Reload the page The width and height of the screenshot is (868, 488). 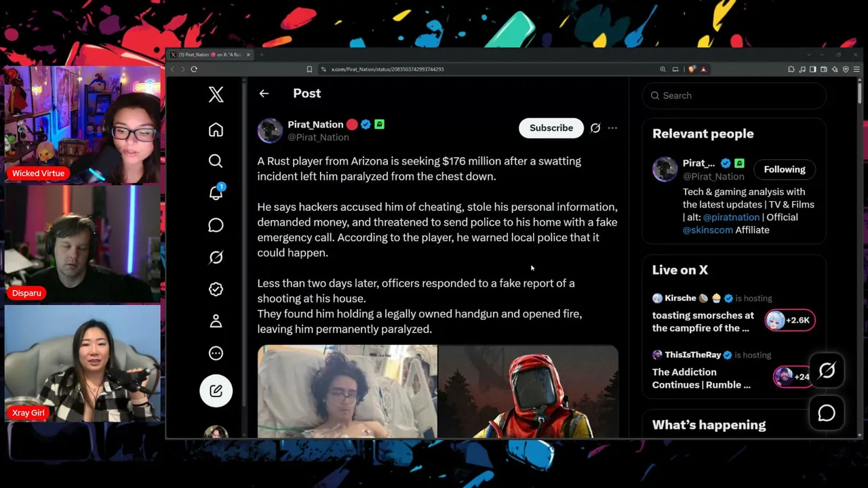[x=194, y=69]
